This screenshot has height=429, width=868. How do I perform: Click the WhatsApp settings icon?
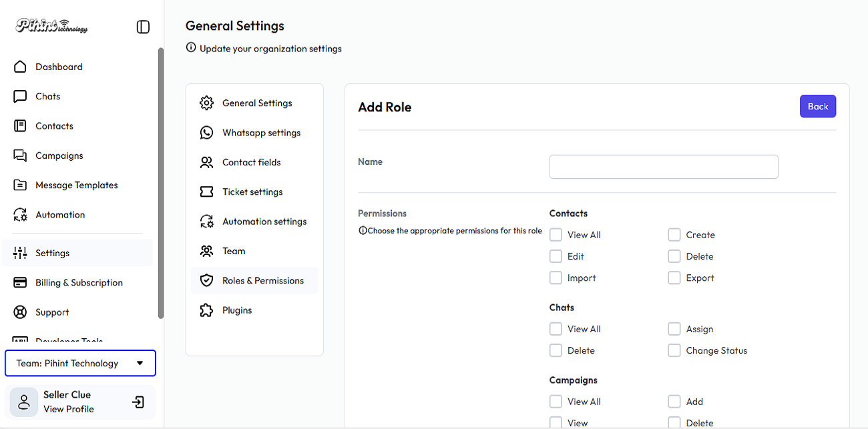[206, 133]
